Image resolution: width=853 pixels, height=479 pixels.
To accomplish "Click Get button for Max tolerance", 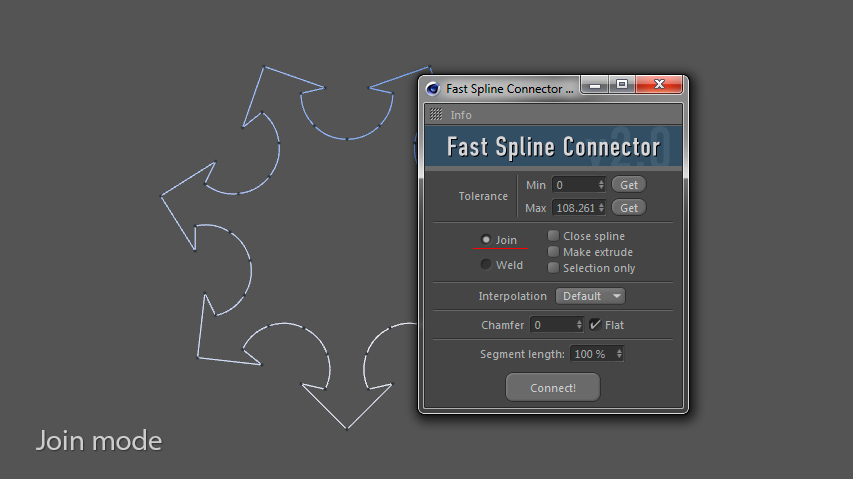I will (629, 208).
